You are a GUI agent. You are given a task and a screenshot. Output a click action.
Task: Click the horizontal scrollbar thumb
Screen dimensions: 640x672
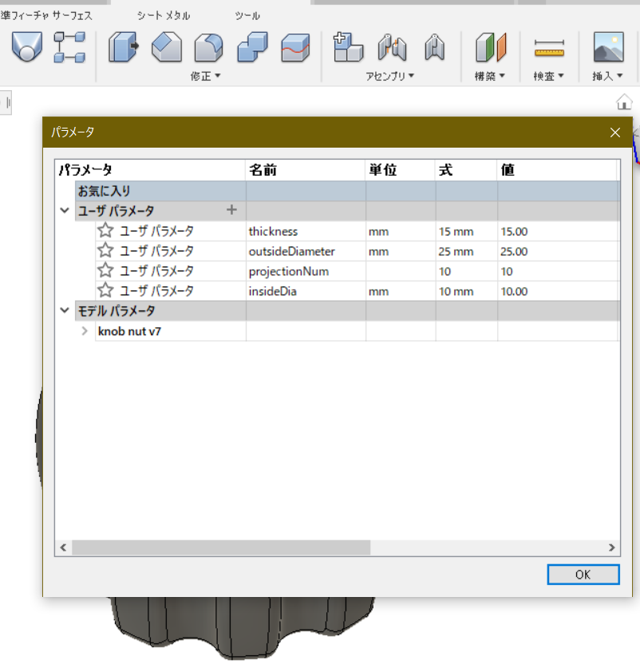point(221,547)
